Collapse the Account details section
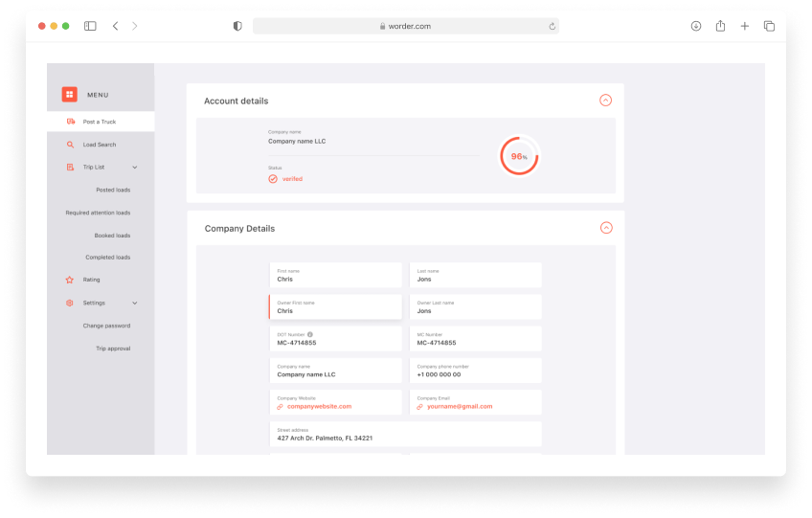The height and width of the screenshot is (518, 812). (x=605, y=100)
